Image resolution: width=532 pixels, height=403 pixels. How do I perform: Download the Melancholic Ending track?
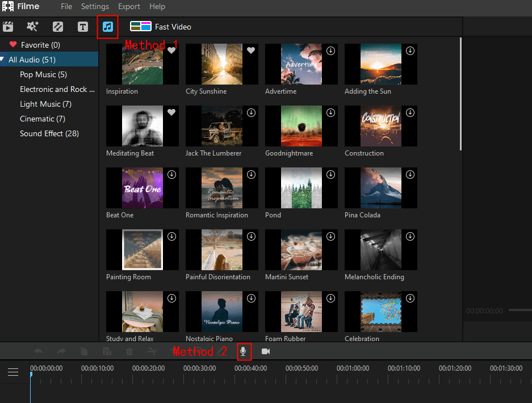click(x=410, y=237)
